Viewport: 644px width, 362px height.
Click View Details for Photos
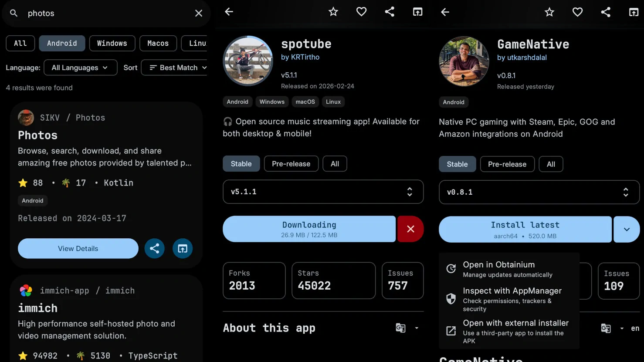tap(78, 249)
